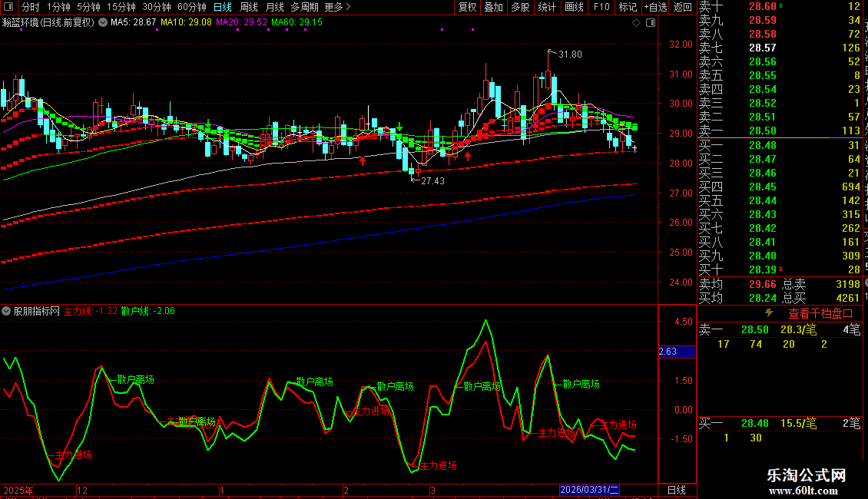
Task: Click the green 散户离场 label at indicator peak
Action: point(482,387)
